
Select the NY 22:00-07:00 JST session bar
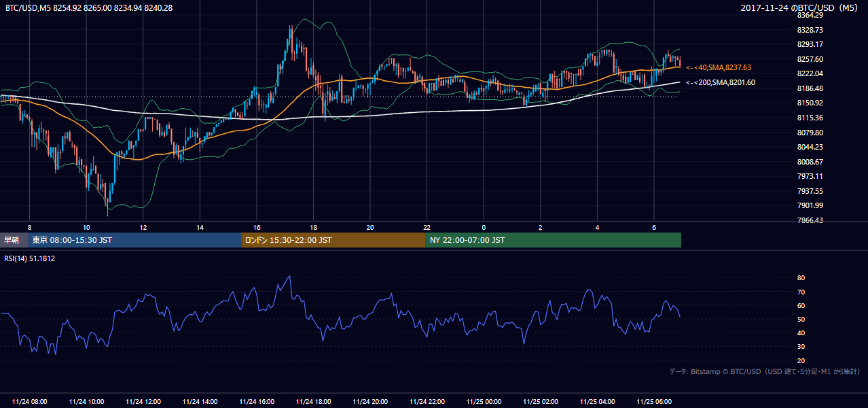point(554,240)
